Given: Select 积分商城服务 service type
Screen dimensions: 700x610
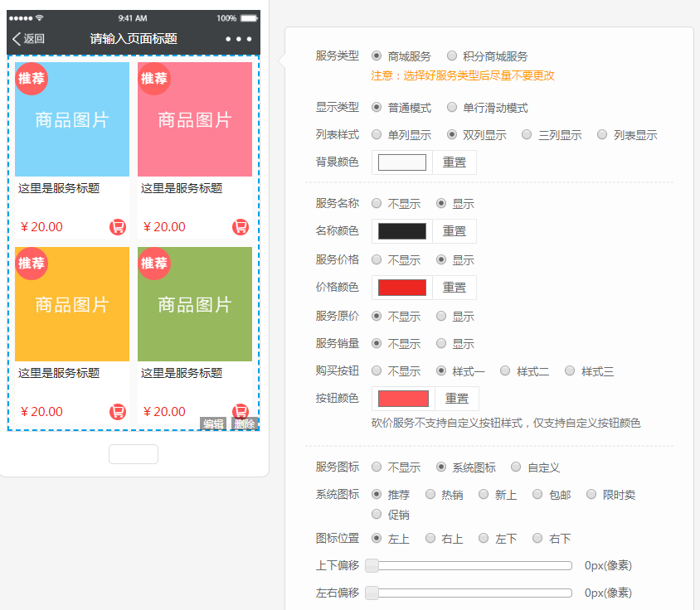Looking at the screenshot, I should (x=452, y=56).
